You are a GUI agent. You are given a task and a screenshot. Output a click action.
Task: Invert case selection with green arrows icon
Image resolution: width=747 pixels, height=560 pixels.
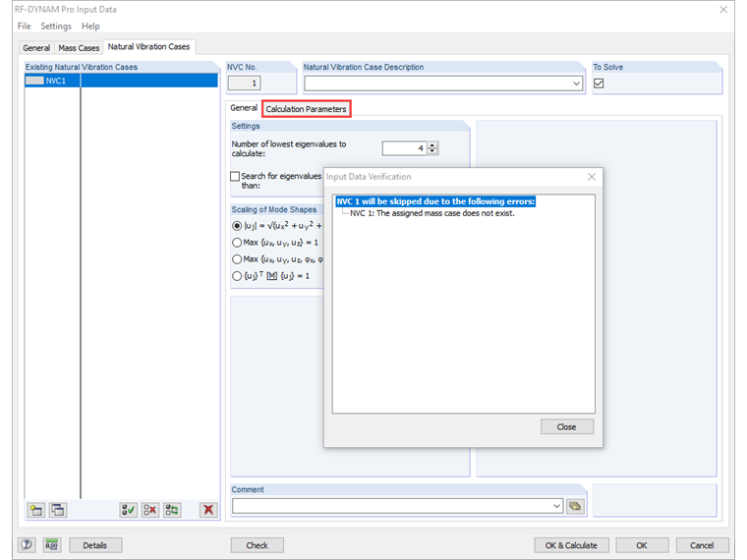172,510
